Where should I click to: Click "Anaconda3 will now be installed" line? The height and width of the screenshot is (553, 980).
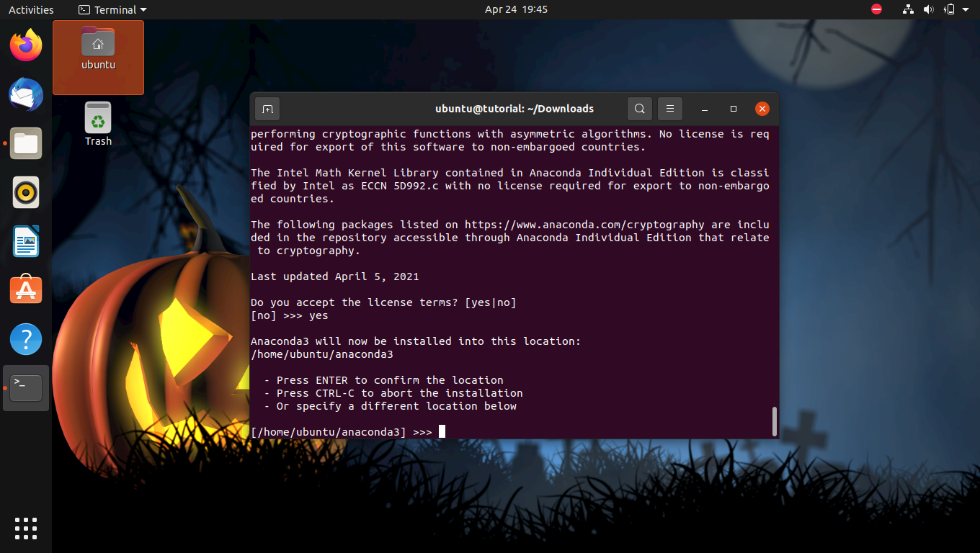click(416, 341)
